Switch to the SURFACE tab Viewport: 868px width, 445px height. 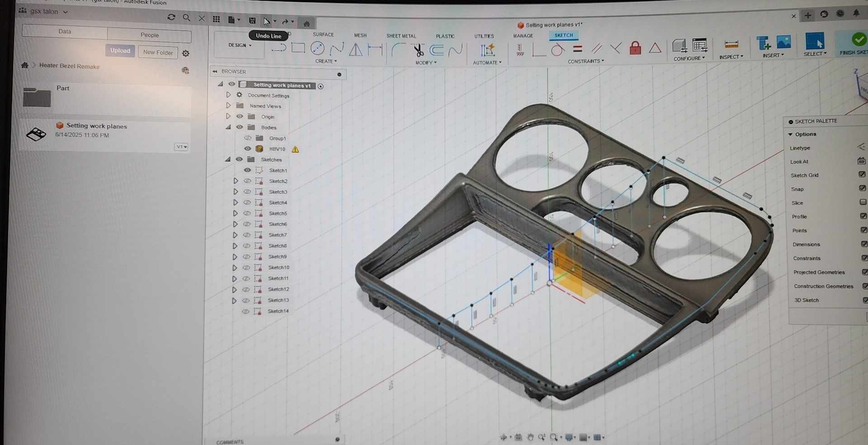pos(323,34)
